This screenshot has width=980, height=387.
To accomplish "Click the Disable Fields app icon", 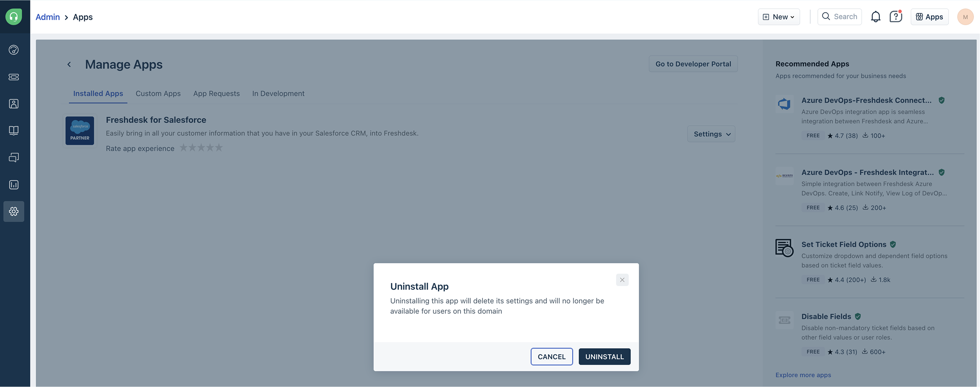I will pyautogui.click(x=784, y=320).
